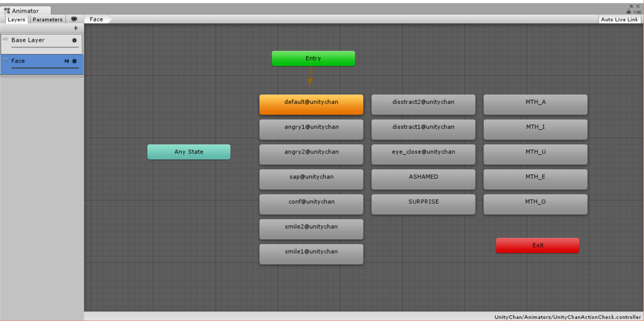Adjust the Face layer weight slider
The height and width of the screenshot is (321, 644).
point(45,68)
